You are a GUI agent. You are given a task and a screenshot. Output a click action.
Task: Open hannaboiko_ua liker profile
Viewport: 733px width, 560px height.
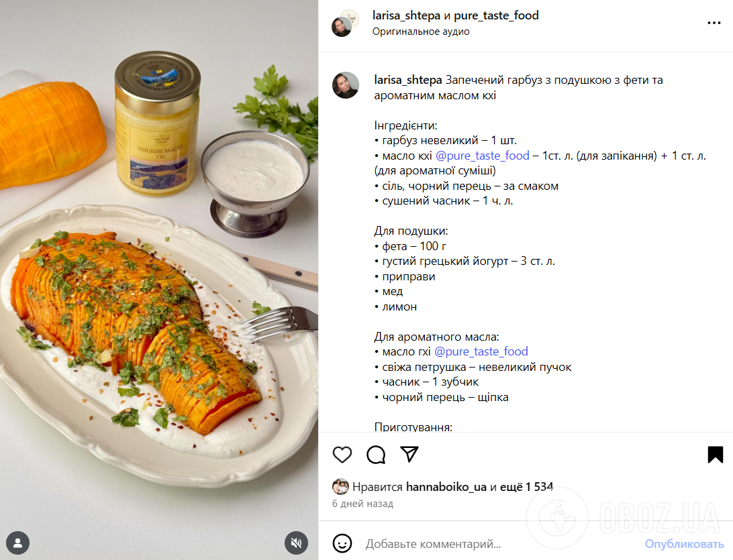pos(446,487)
